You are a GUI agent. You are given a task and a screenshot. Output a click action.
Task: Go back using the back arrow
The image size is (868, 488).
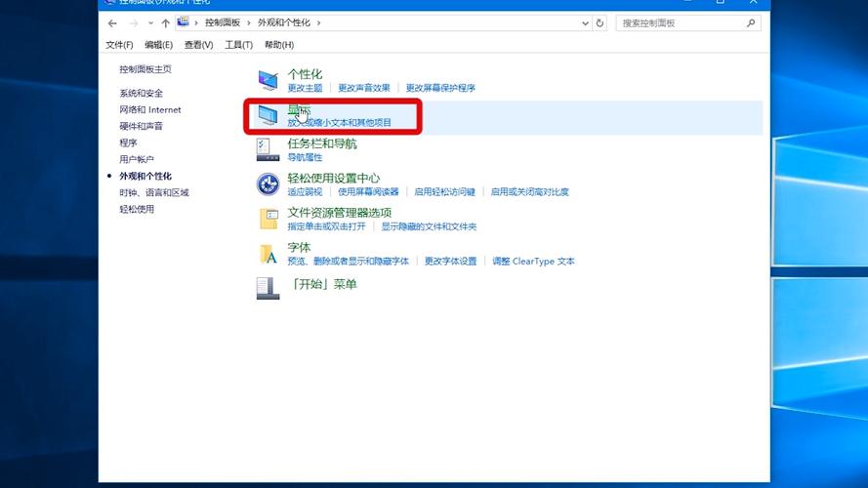click(x=113, y=23)
